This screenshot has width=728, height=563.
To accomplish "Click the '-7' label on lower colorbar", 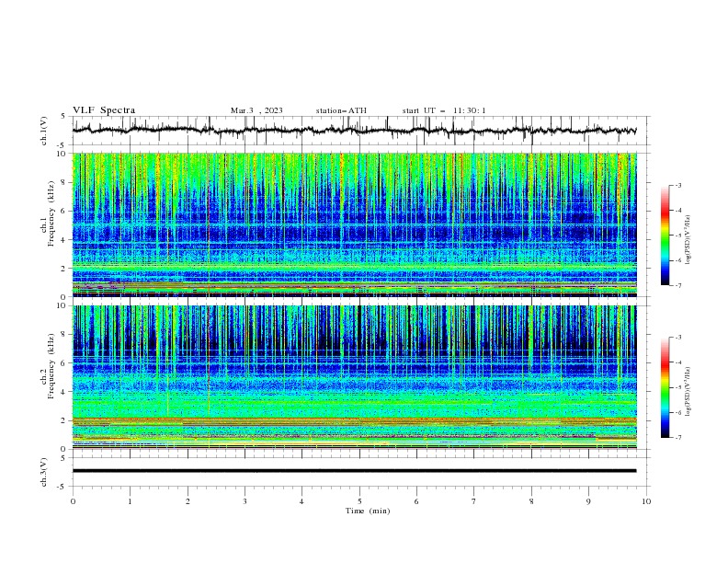I will coord(677,438).
